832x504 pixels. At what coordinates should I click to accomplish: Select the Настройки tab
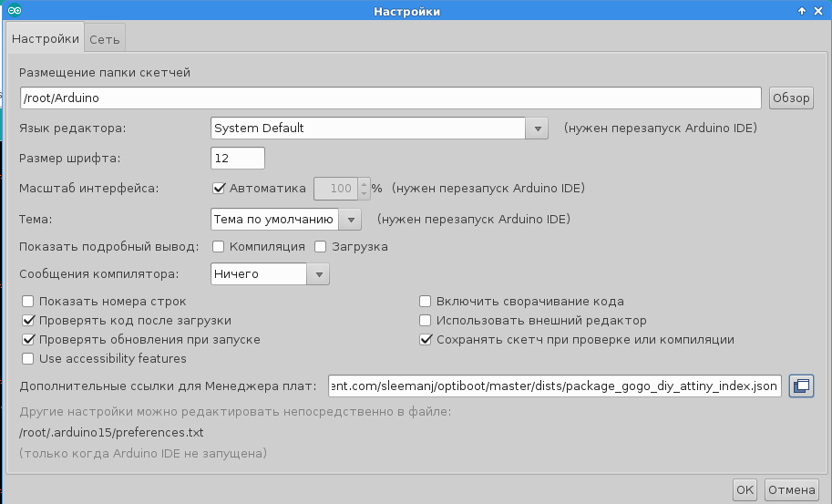click(46, 39)
